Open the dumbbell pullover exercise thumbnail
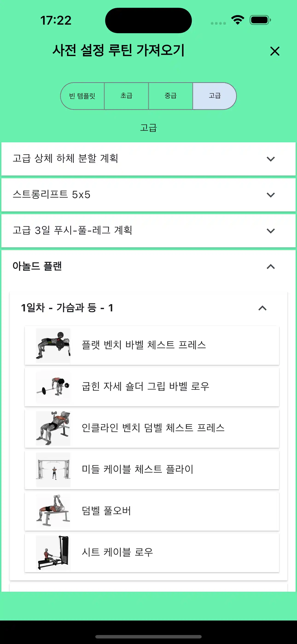The height and width of the screenshot is (644, 297). 53,511
